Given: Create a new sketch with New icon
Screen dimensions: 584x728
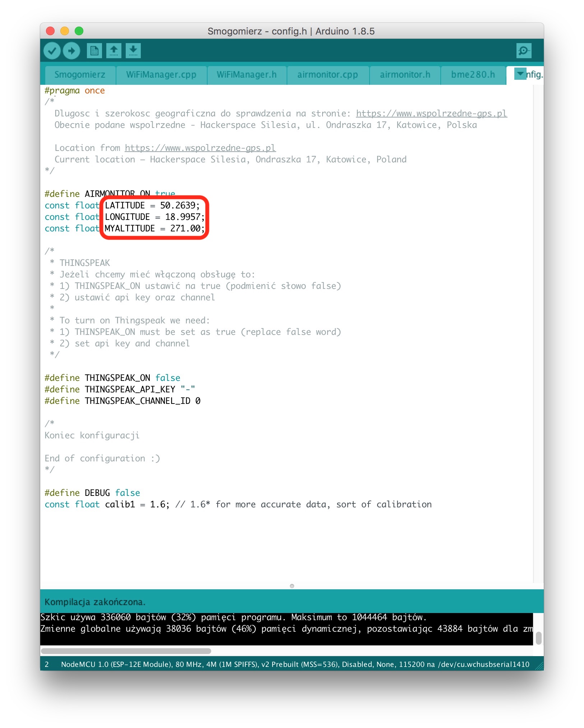Looking at the screenshot, I should pyautogui.click(x=94, y=51).
